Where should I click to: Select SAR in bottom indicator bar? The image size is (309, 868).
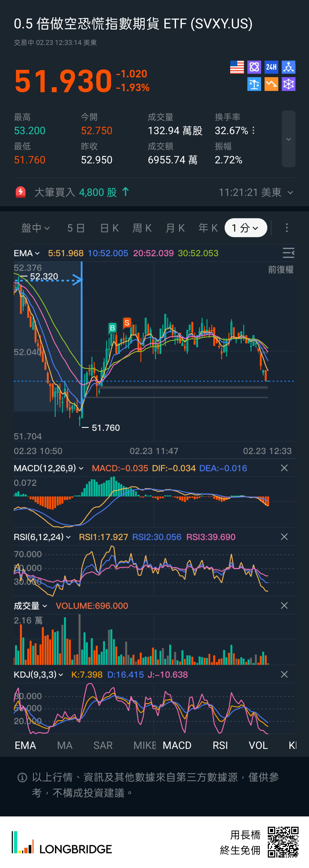pos(103,745)
